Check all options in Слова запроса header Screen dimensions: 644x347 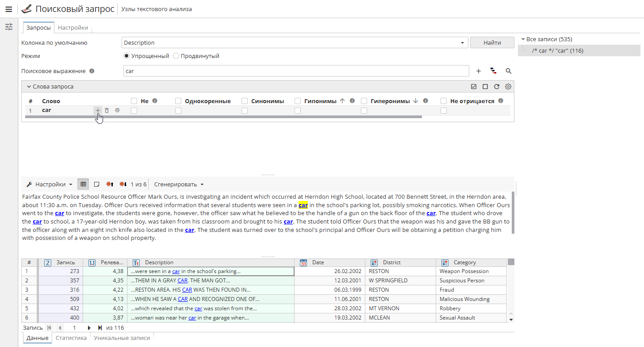coord(474,87)
